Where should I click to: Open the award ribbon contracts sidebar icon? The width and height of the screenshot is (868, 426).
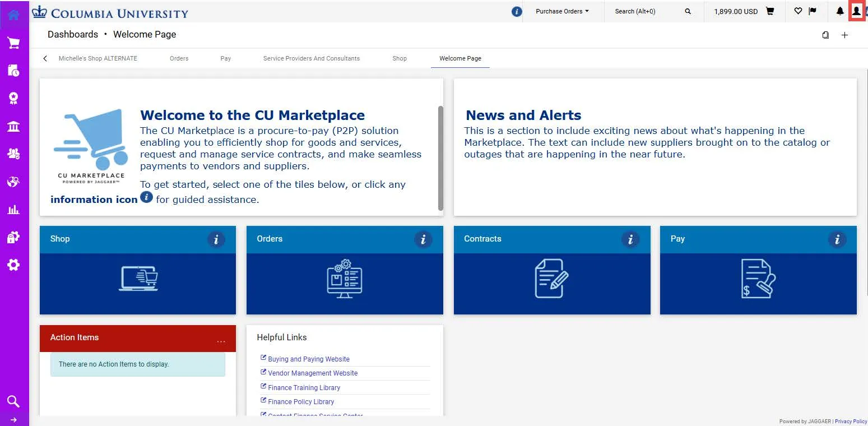click(13, 99)
